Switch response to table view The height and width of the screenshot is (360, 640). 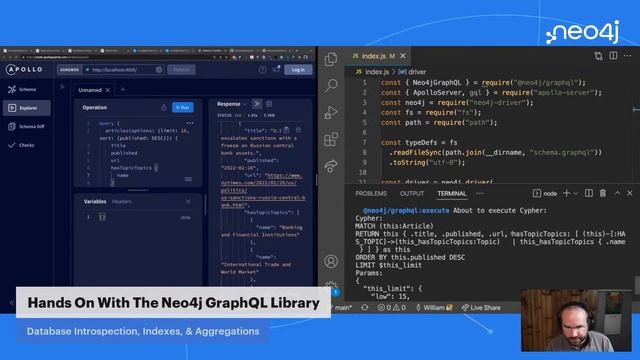(x=269, y=104)
